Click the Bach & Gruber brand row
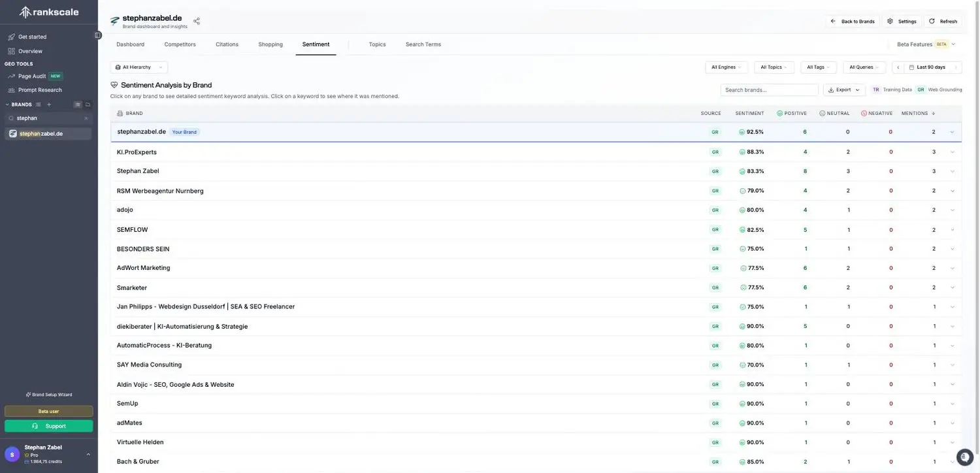 (x=536, y=462)
